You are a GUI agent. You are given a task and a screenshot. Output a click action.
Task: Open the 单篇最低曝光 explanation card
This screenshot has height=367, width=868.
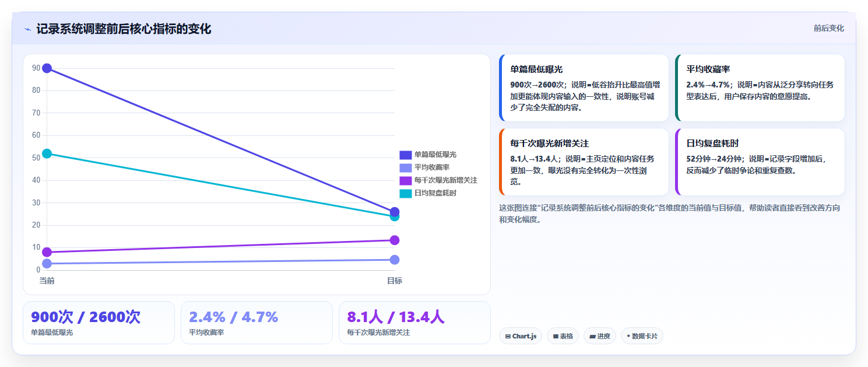click(x=584, y=88)
